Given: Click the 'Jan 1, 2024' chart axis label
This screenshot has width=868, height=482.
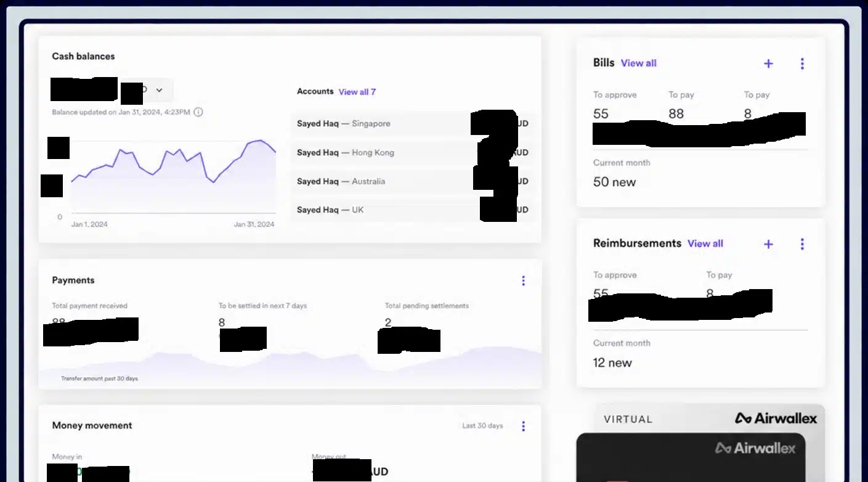Looking at the screenshot, I should point(89,224).
